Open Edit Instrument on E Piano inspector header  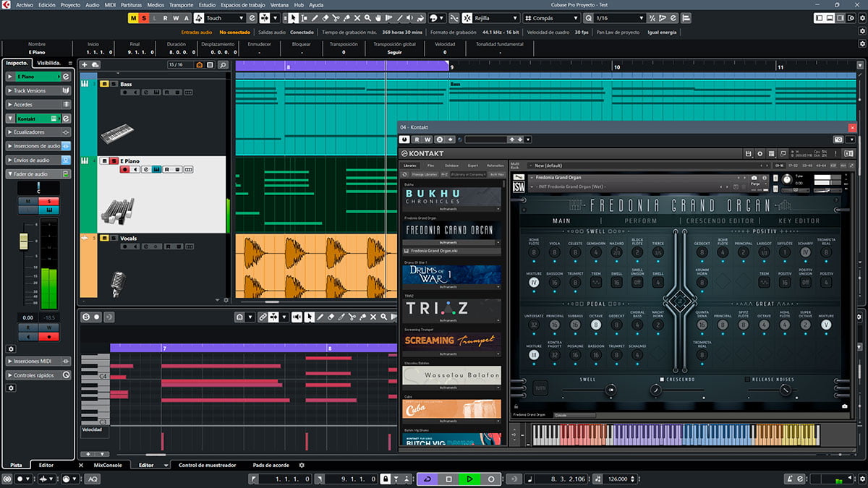pos(66,77)
